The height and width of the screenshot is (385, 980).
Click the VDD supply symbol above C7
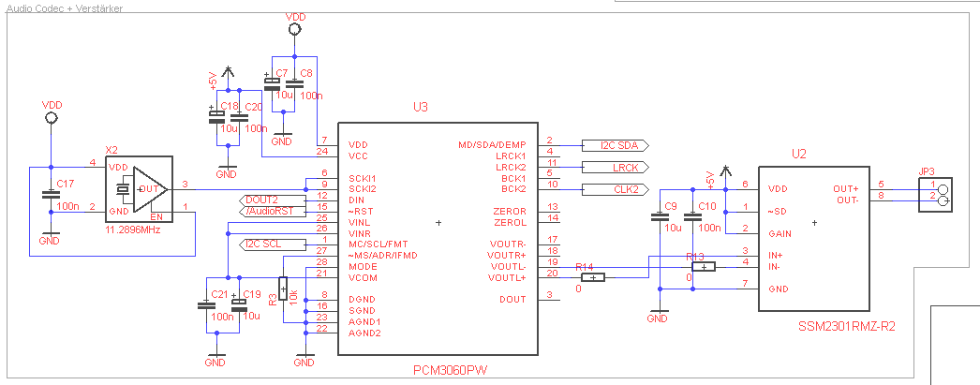coord(294,29)
